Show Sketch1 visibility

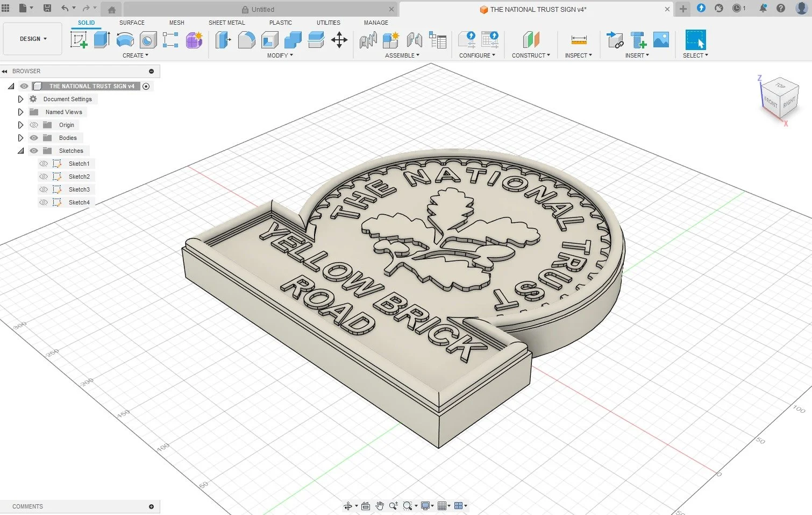[x=44, y=164]
